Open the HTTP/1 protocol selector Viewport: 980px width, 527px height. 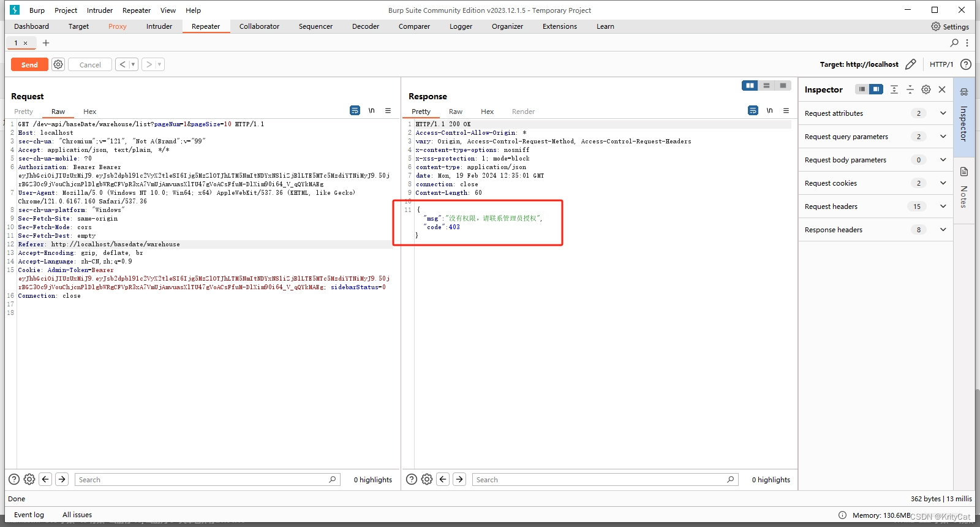tap(941, 64)
